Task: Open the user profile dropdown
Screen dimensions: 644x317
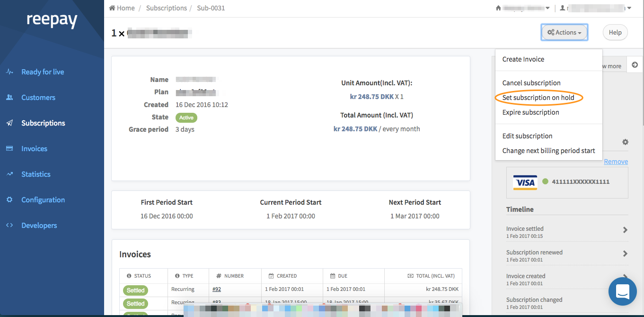Action: (x=596, y=8)
